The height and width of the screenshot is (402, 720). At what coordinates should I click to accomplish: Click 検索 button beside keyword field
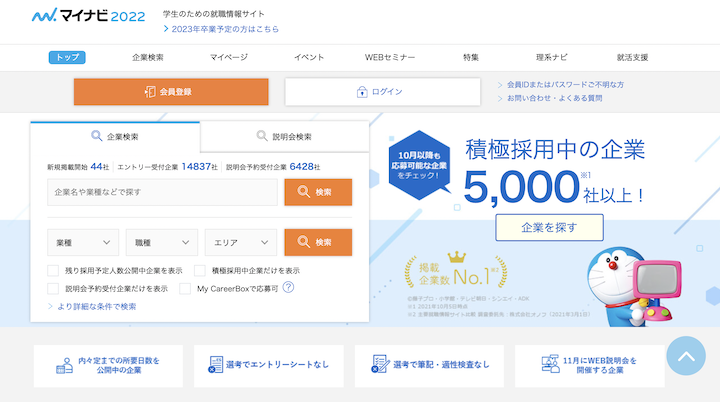[x=318, y=192]
